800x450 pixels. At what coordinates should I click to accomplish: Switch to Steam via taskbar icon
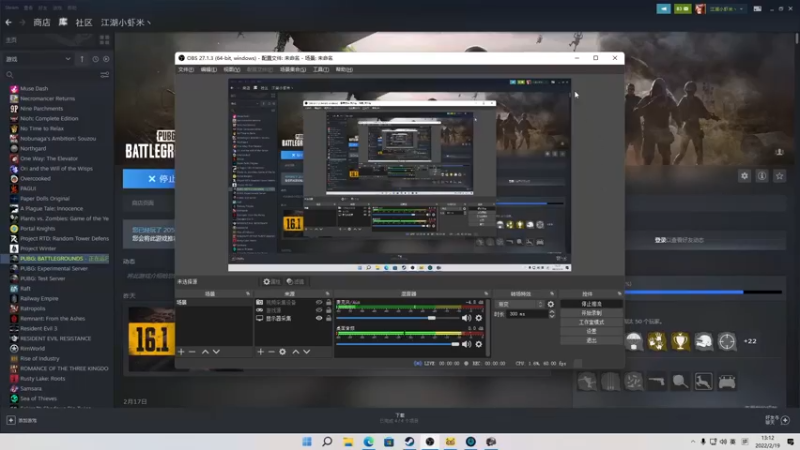coord(409,441)
